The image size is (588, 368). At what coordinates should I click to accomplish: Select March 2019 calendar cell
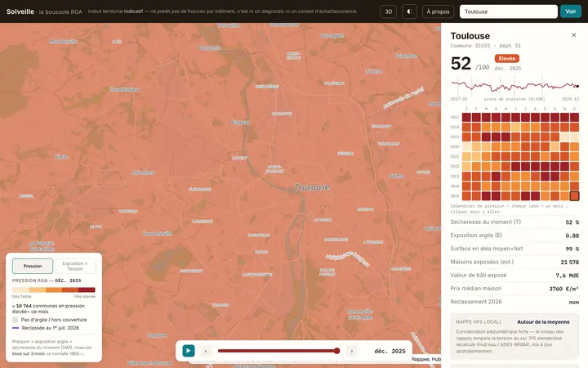coord(486,137)
